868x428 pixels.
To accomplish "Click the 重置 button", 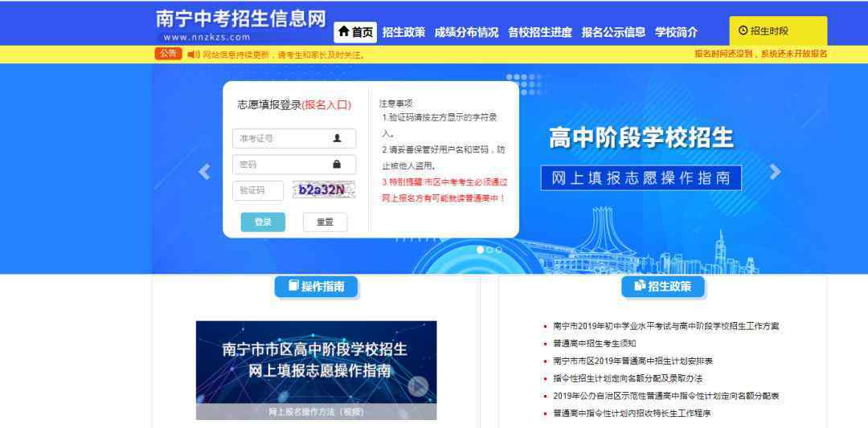I will (325, 222).
